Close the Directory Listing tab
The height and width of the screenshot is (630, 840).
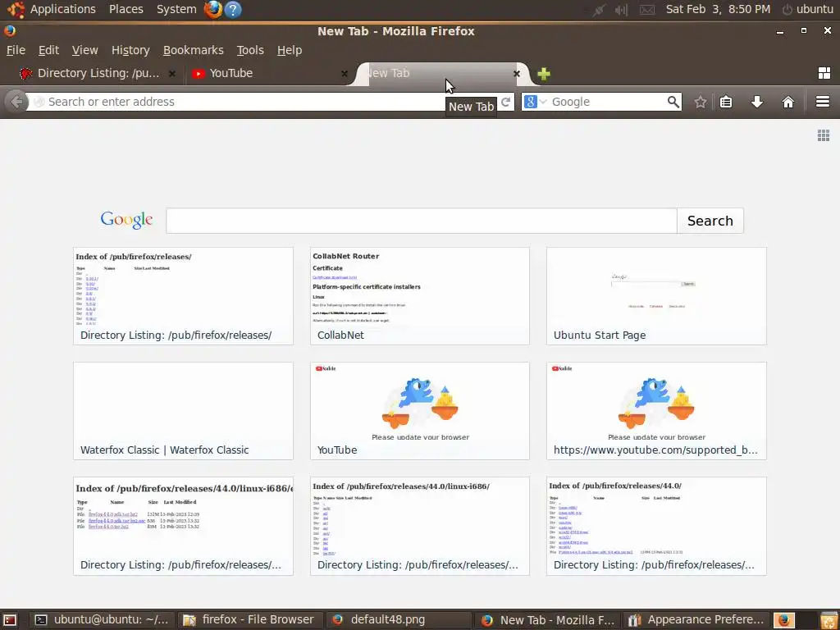[x=172, y=74]
